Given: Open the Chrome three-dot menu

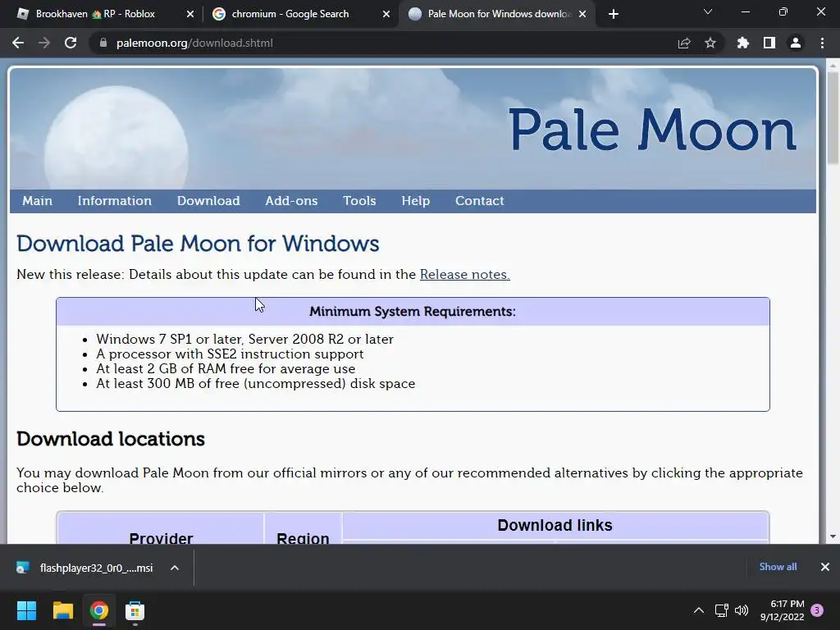Looking at the screenshot, I should tap(822, 43).
